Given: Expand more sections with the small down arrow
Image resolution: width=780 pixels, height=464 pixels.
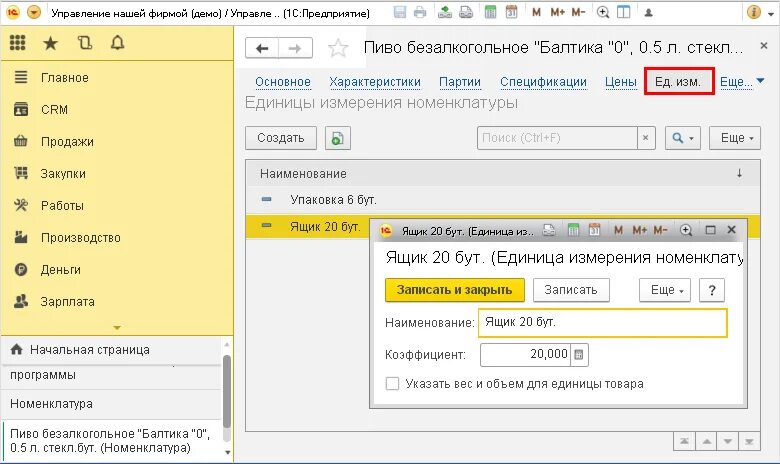Looking at the screenshot, I should click(117, 328).
